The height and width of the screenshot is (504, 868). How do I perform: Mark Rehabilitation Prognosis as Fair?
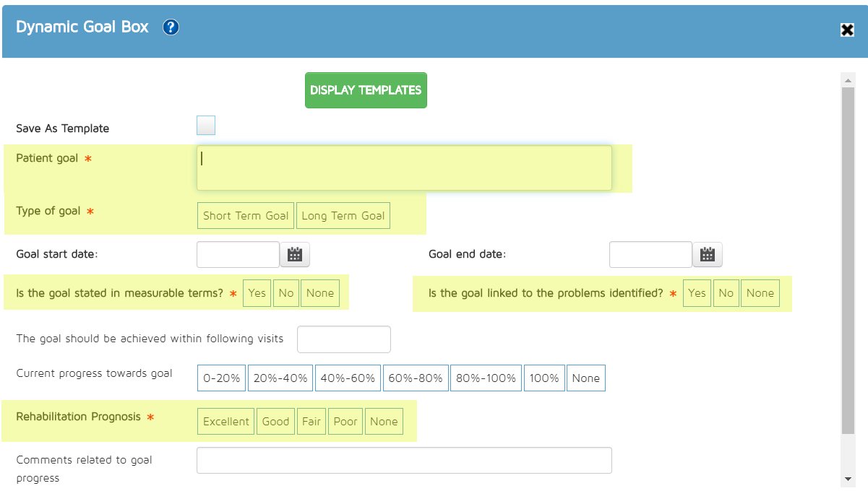click(x=311, y=422)
